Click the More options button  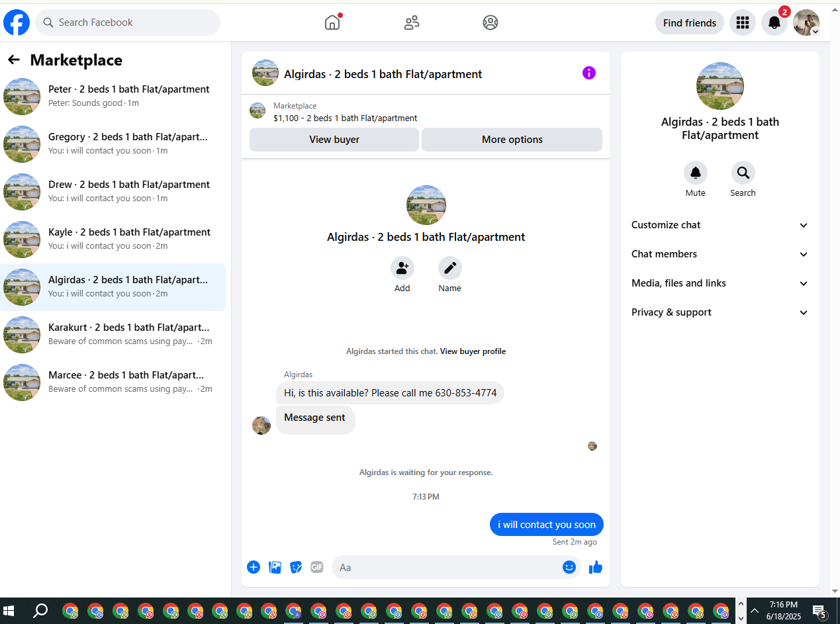(512, 140)
